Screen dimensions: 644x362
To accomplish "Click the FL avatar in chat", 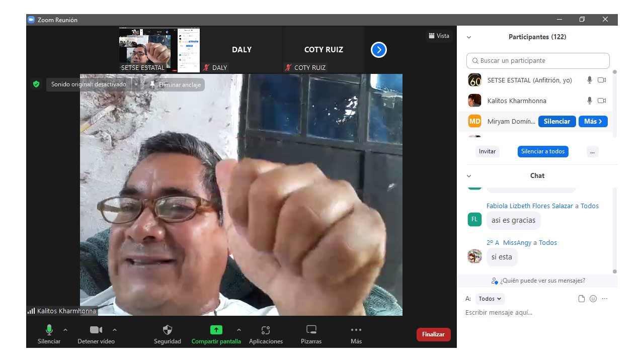I will [x=474, y=219].
